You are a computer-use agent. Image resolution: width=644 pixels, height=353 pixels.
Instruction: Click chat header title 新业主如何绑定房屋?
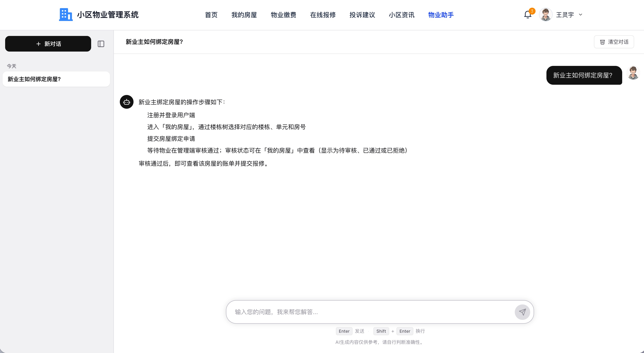pyautogui.click(x=154, y=42)
